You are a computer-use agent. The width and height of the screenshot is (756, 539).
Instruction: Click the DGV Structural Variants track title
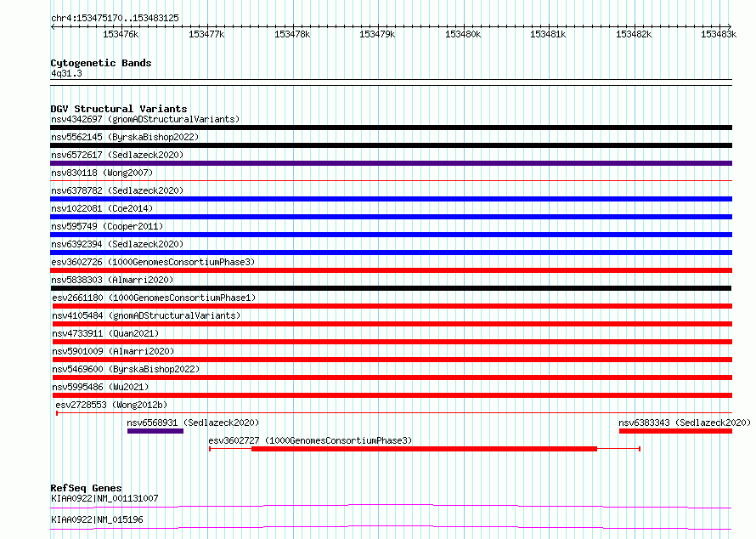[x=119, y=109]
